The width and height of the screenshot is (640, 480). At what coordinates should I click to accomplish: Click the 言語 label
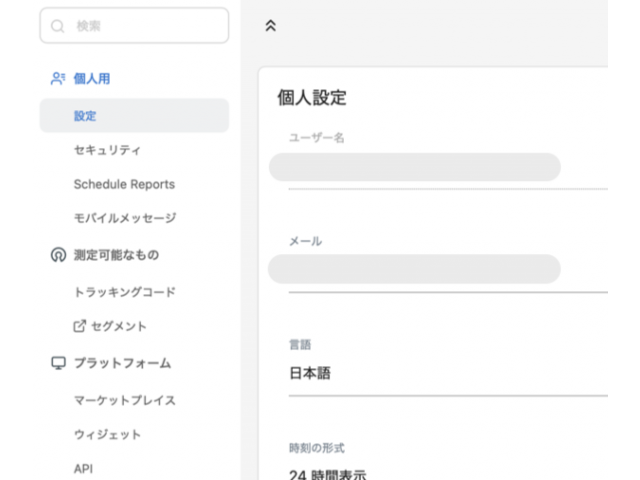300,344
